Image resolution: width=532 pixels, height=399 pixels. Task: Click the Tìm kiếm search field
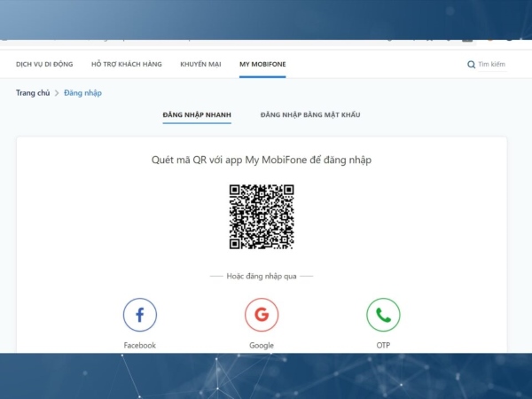[x=492, y=65]
